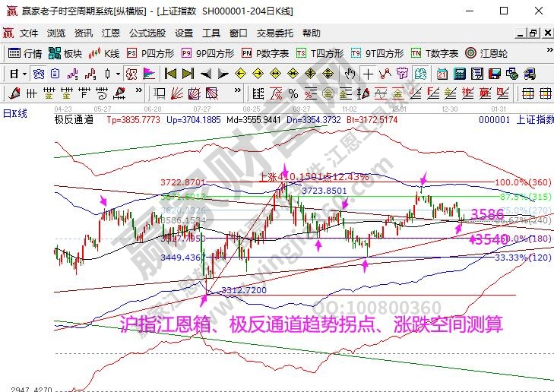Toggle the crosshair cursor button
The width and height of the screenshot is (554, 392).
point(368,74)
